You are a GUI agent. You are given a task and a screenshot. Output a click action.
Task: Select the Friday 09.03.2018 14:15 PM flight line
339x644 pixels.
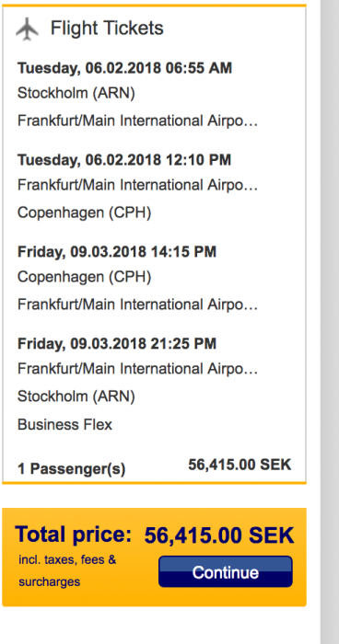pos(117,252)
